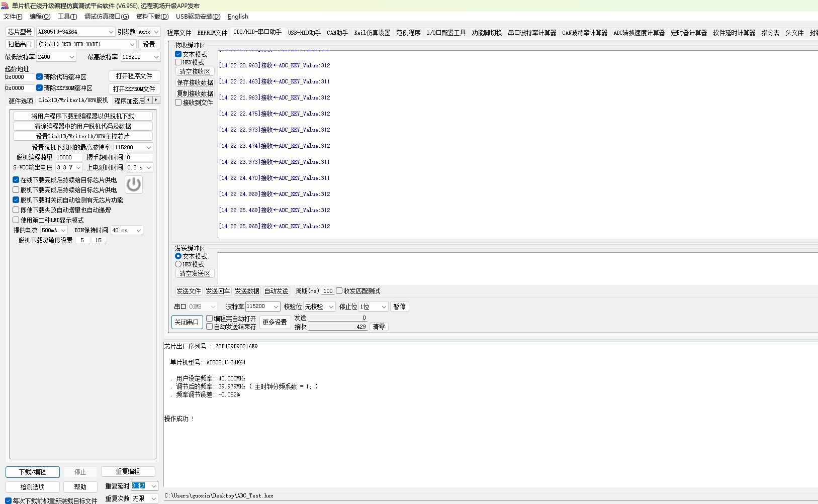The height and width of the screenshot is (504, 818).
Task: Select HEX模式 for send buffer
Action: (x=178, y=264)
